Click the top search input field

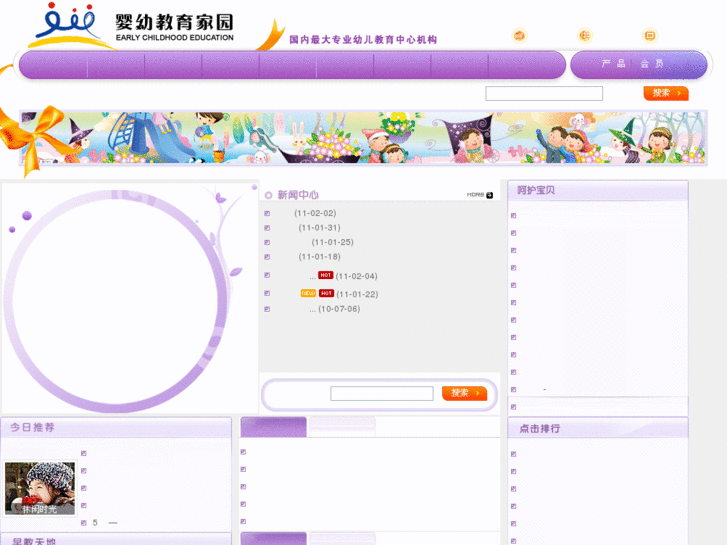(544, 93)
